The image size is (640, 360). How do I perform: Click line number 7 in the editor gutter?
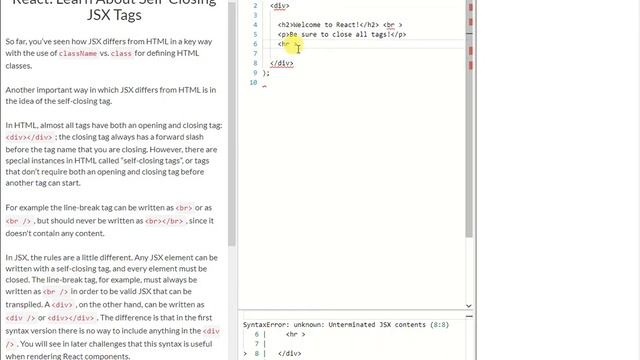pyautogui.click(x=255, y=54)
